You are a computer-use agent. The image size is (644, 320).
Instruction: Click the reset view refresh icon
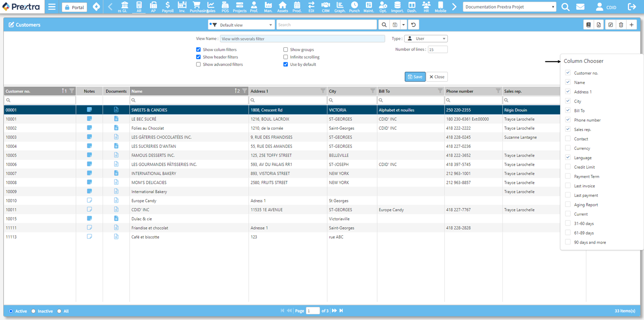coord(413,25)
